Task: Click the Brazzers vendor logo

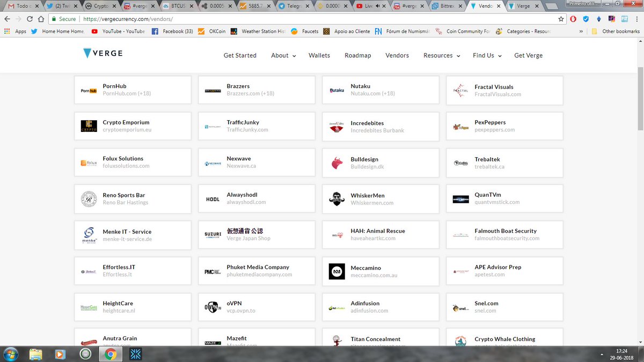Action: [x=213, y=91]
